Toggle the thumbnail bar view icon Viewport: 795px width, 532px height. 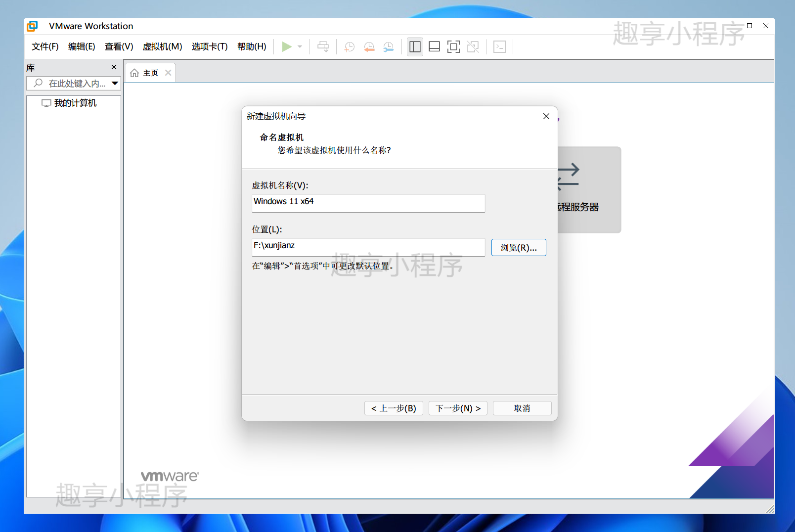[434, 47]
